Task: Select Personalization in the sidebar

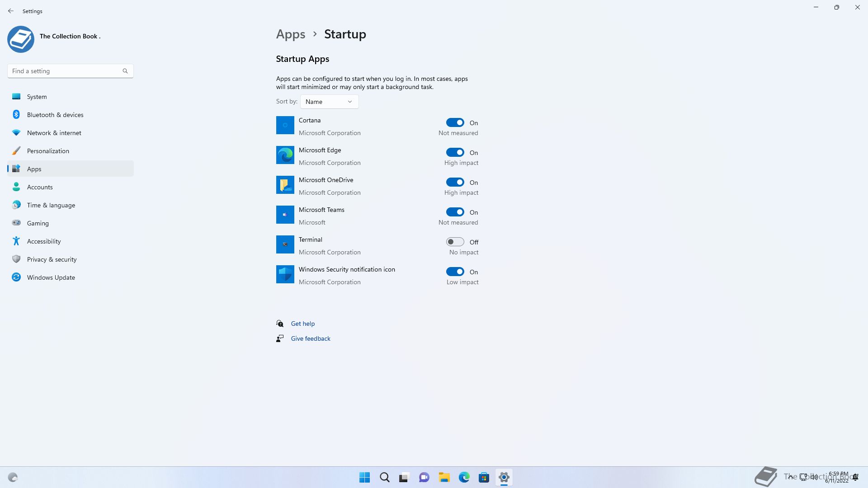Action: (71, 151)
